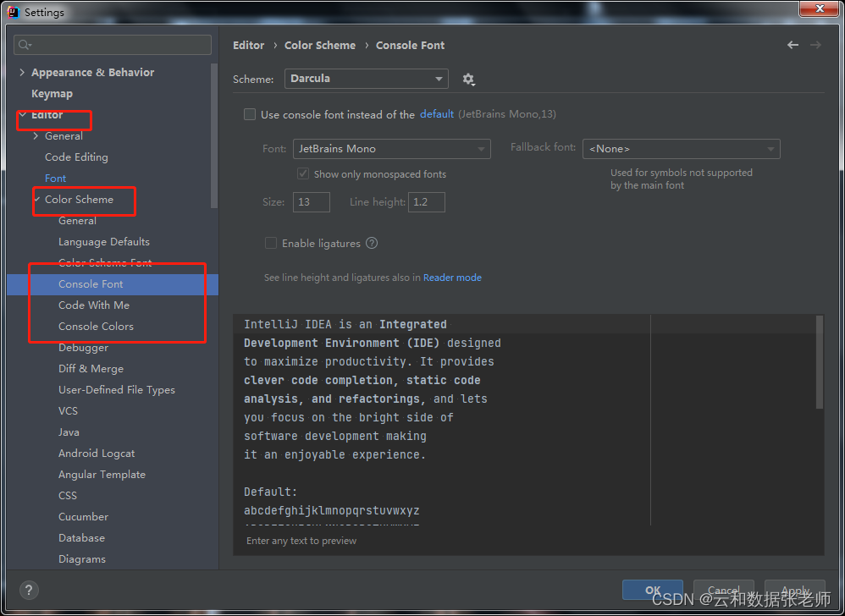Expand the General node under Editor
Screen dimensions: 845x616
[x=36, y=135]
